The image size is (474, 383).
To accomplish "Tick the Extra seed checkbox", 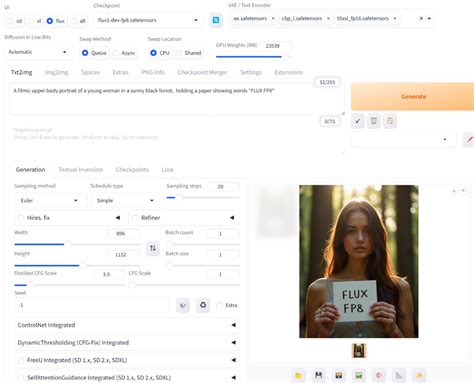I will tap(219, 305).
